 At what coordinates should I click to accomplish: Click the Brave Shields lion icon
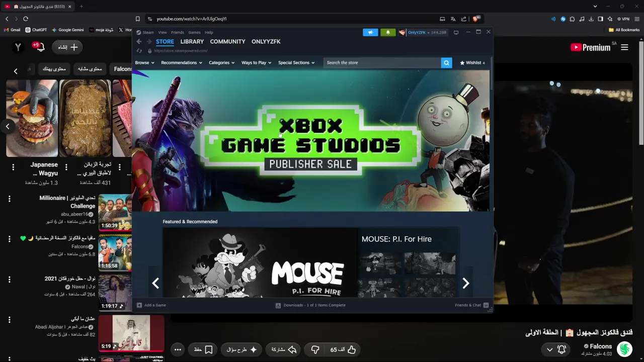475,19
